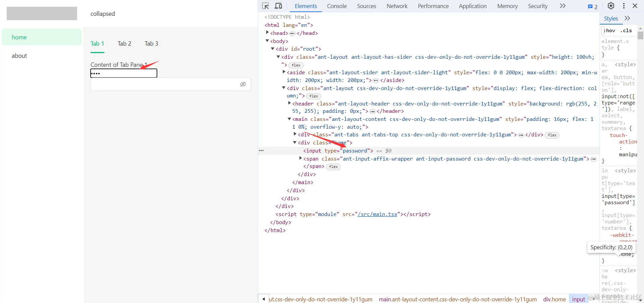Go to the Network tab
This screenshot has width=644, height=303.
pyautogui.click(x=397, y=6)
